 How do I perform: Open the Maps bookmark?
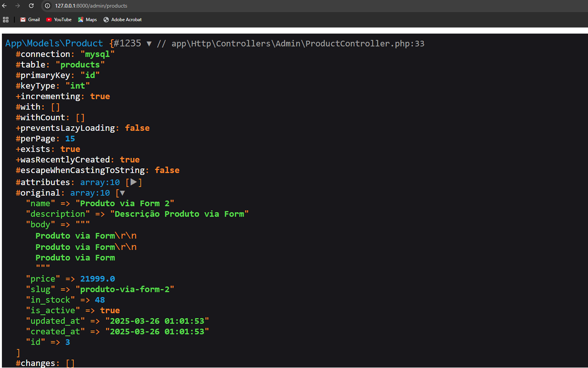[x=87, y=20]
